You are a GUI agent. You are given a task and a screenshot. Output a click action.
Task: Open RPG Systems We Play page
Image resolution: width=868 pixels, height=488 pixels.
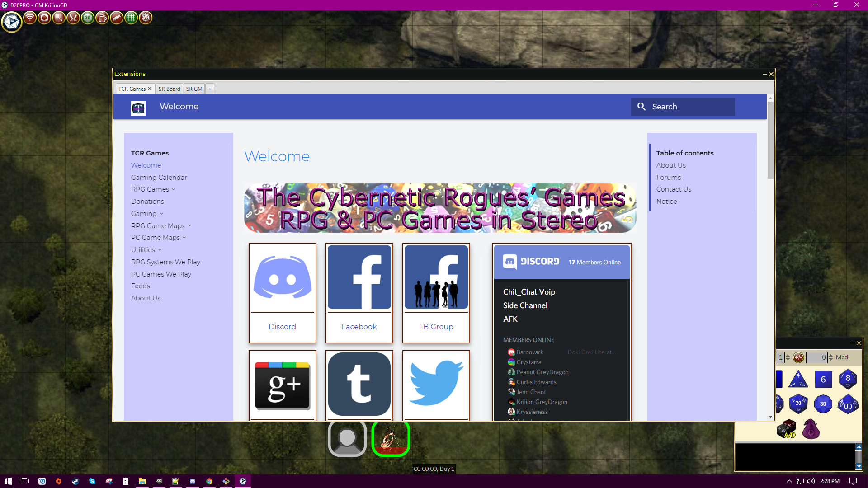click(x=165, y=262)
